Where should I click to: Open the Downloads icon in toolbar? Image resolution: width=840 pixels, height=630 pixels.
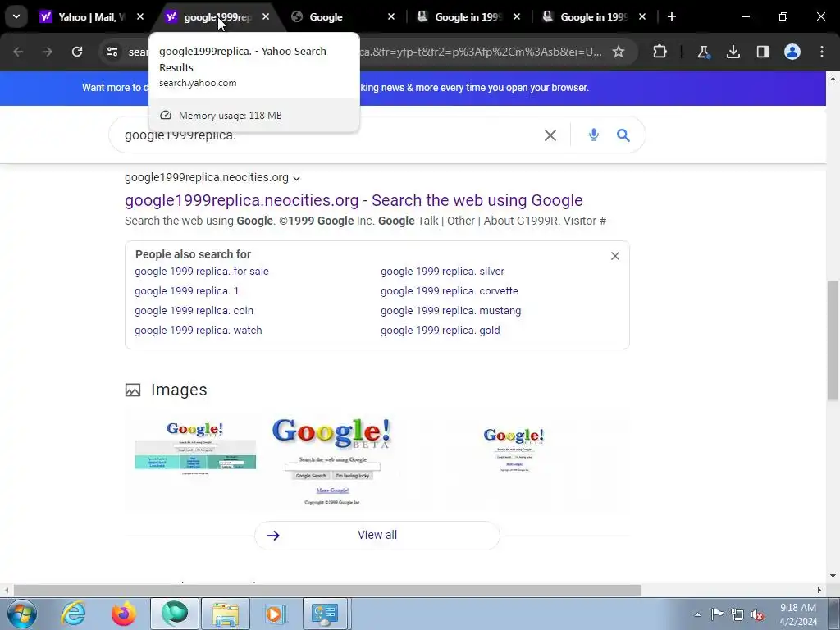coord(733,52)
